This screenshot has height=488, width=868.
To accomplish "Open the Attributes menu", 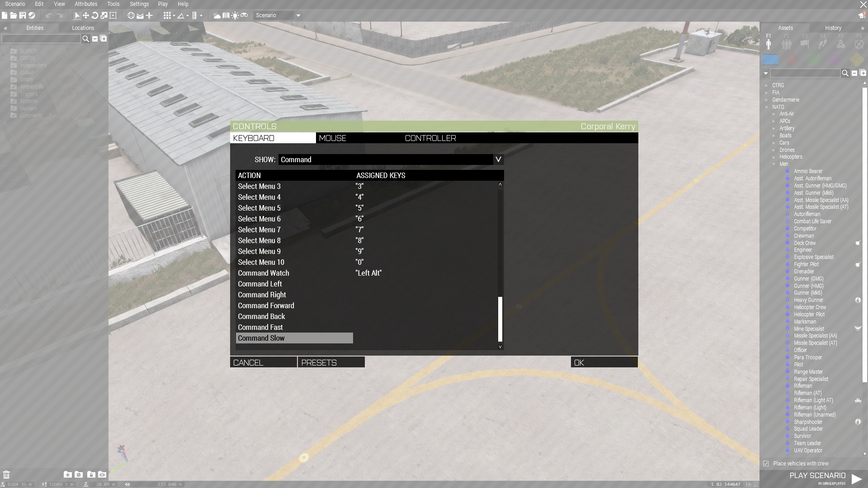I will click(86, 4).
